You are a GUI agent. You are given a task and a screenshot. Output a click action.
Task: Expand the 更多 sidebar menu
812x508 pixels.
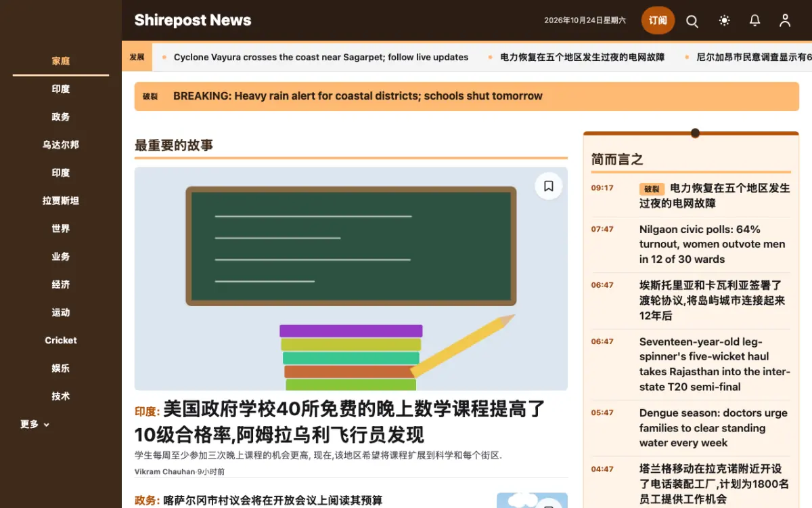[x=35, y=425]
